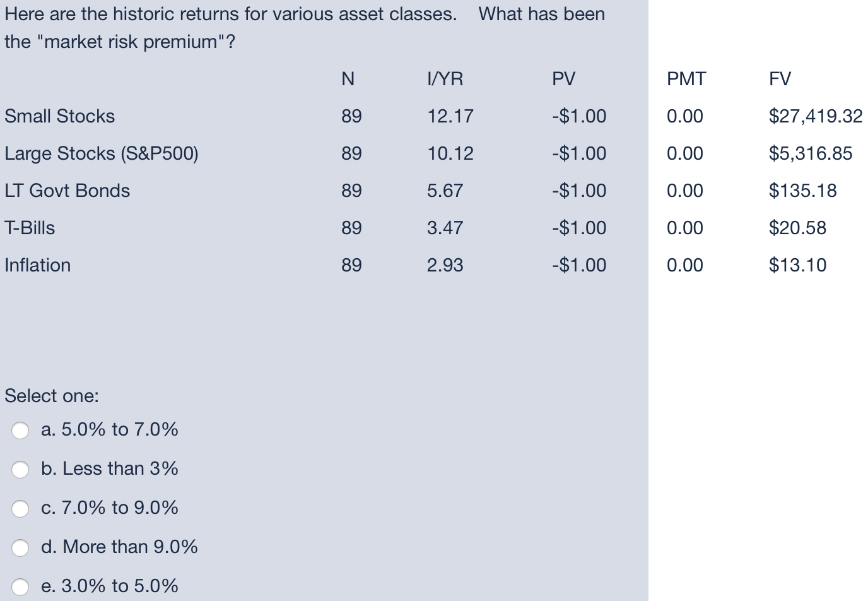Screen dimensions: 868x601
Task: Click the PMT column header
Action: coord(686,80)
